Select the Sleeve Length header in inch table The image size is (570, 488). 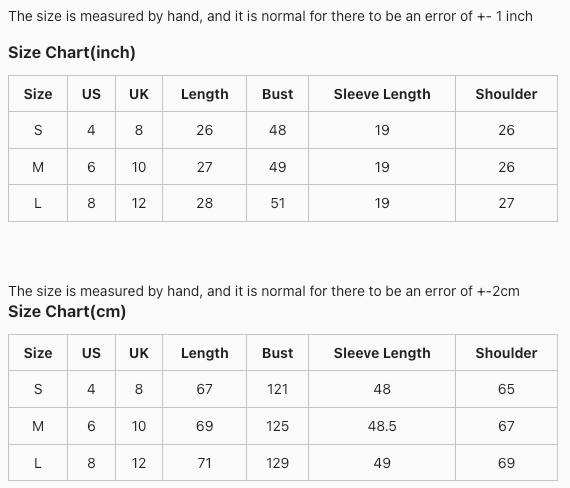382,94
